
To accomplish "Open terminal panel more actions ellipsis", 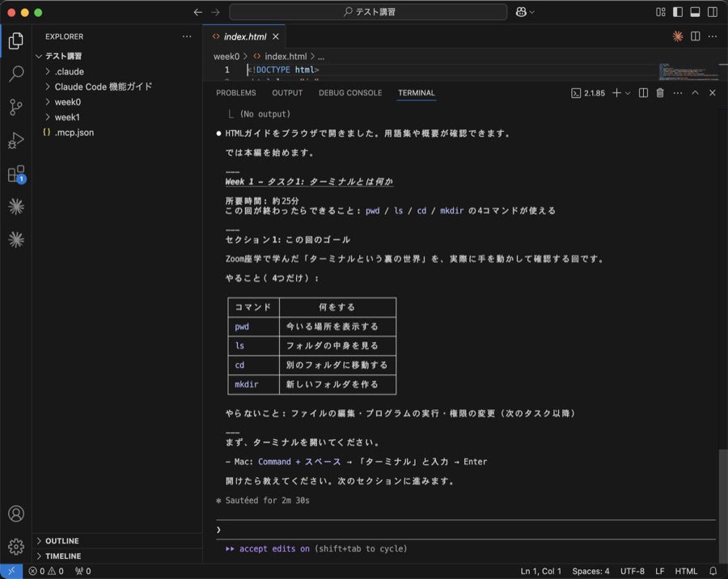I will click(678, 93).
